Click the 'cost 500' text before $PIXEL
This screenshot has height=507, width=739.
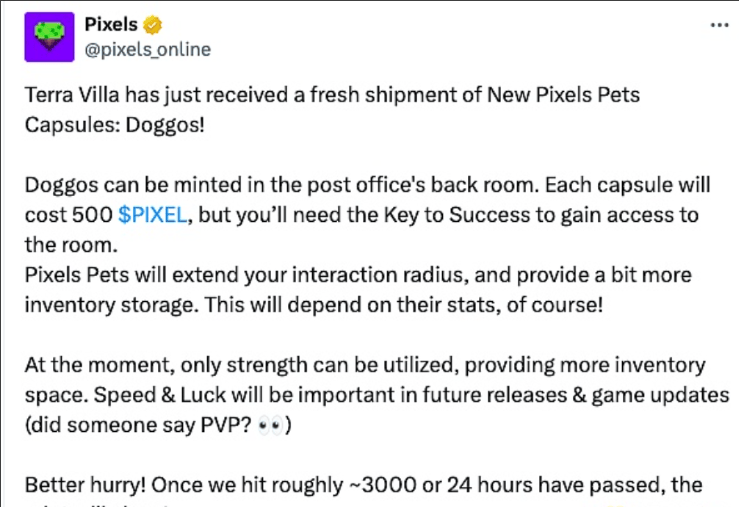pyautogui.click(x=66, y=215)
